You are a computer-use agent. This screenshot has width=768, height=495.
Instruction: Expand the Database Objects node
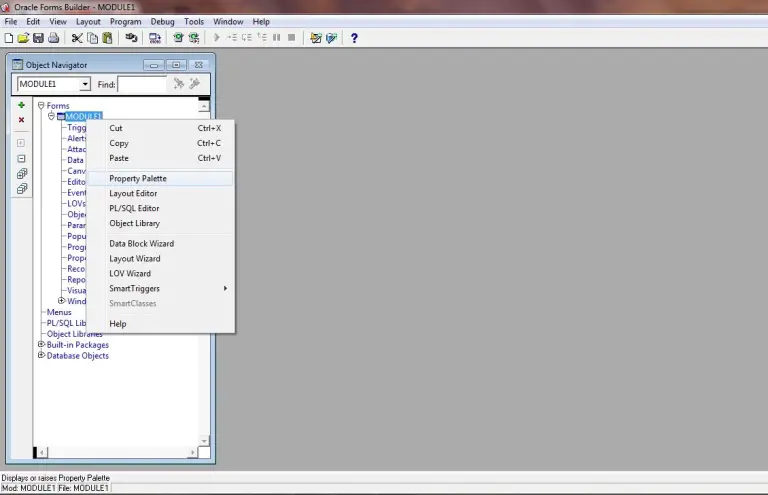(41, 355)
